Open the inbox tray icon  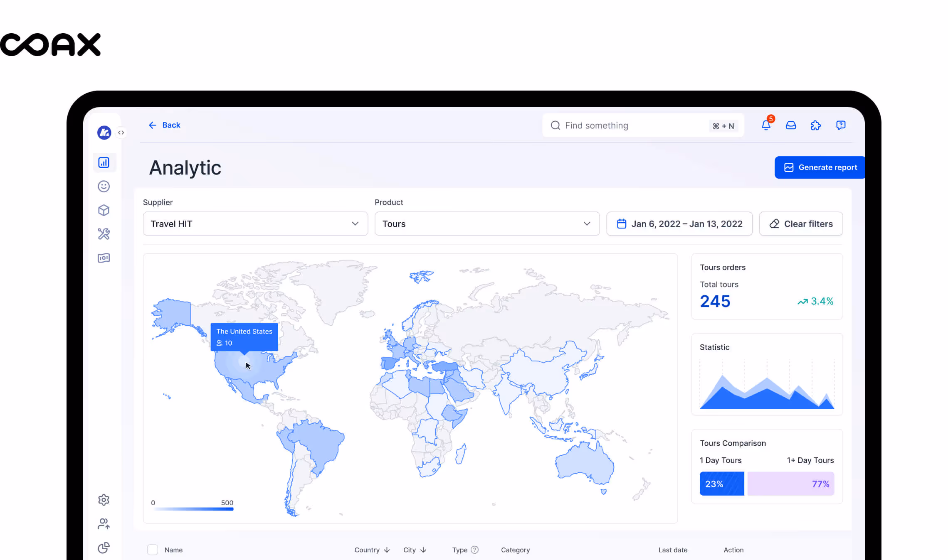791,125
